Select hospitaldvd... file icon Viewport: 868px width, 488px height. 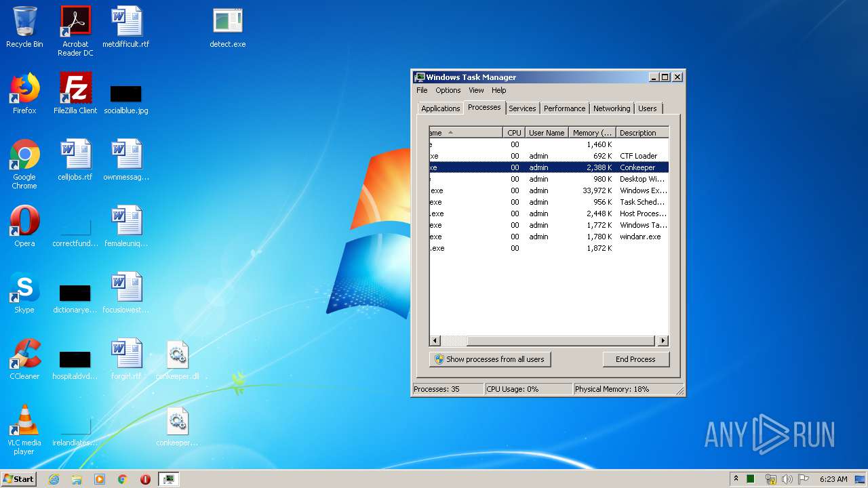click(75, 365)
